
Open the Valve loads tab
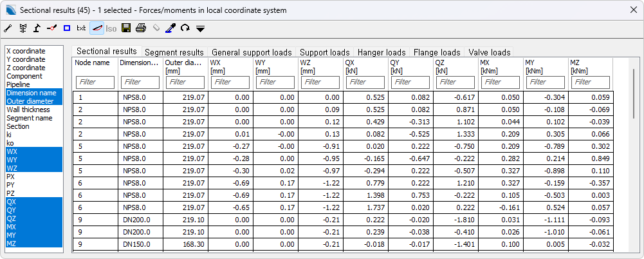tap(489, 52)
